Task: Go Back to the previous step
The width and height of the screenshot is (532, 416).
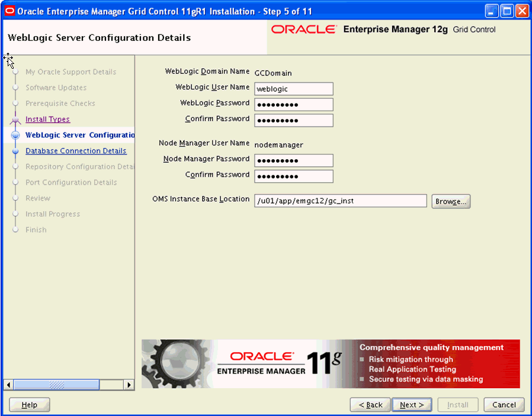Action: 370,405
